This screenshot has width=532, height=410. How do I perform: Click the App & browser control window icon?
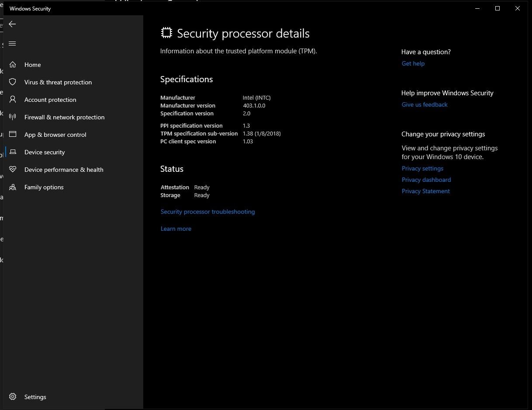(13, 134)
